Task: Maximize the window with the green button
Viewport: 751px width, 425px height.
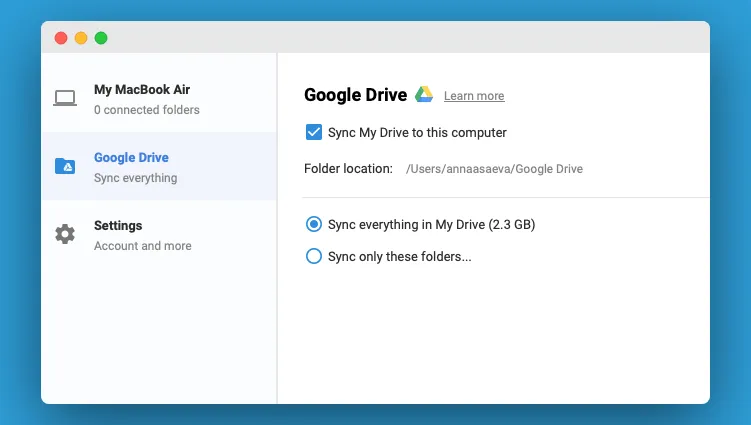Action: pos(101,38)
